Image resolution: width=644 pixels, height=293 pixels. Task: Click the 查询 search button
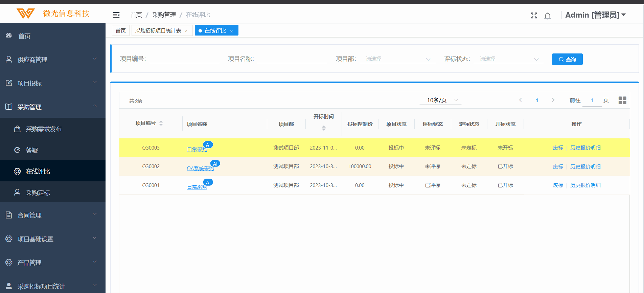pos(567,59)
